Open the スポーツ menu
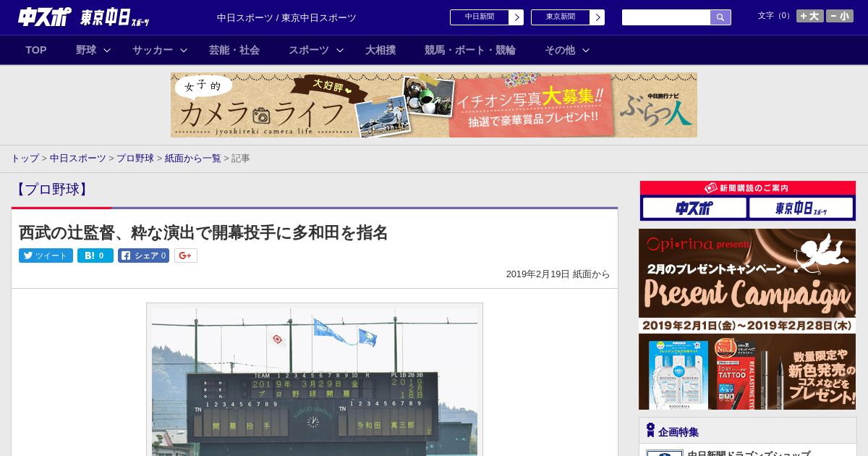The image size is (868, 456). tap(309, 50)
